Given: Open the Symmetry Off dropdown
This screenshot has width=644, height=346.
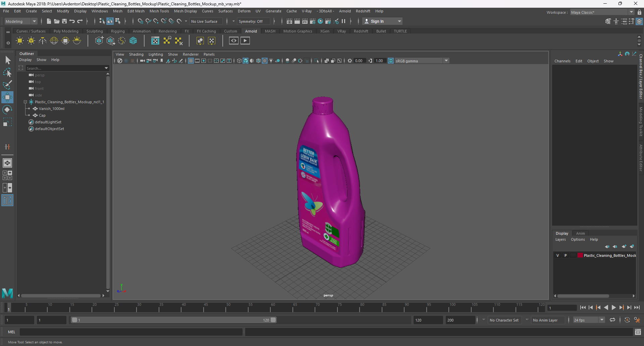Looking at the screenshot, I should pos(254,21).
